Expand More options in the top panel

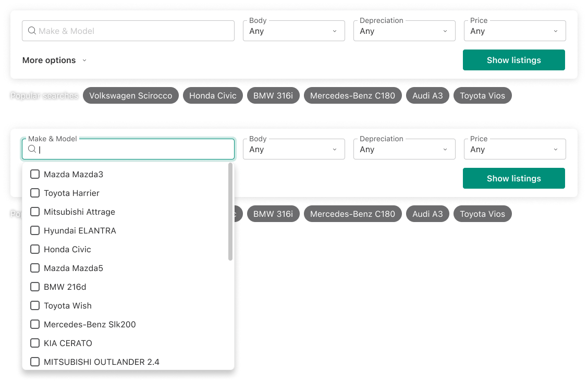[54, 60]
